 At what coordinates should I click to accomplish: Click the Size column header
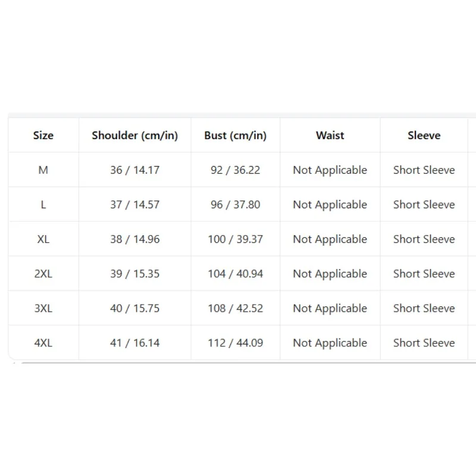tap(43, 136)
